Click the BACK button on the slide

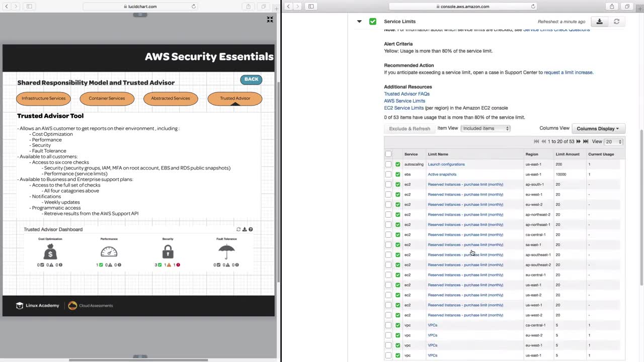[251, 79]
